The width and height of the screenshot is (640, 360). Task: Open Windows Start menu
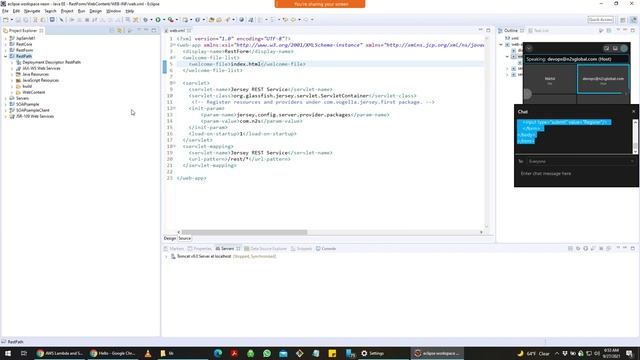8,353
